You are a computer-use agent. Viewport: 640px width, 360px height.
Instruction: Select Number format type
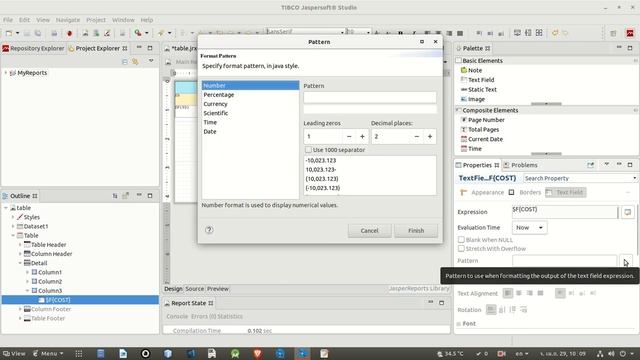pyautogui.click(x=250, y=85)
